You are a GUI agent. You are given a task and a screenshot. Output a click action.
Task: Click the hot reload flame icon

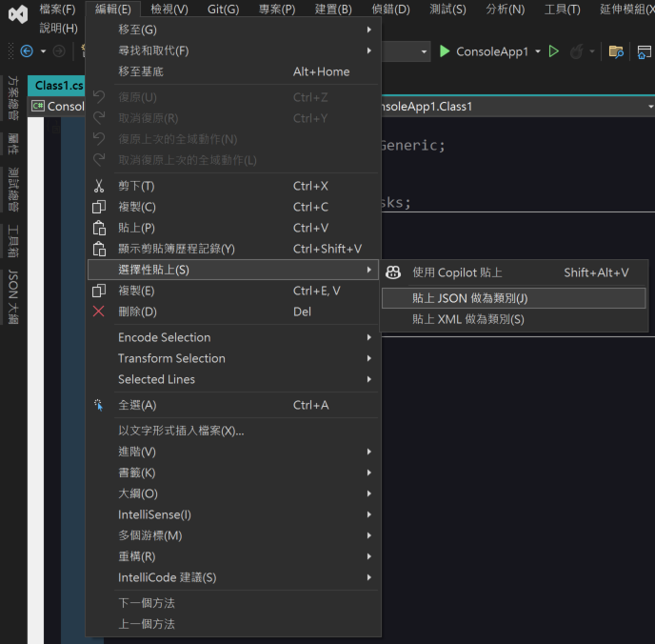(577, 51)
